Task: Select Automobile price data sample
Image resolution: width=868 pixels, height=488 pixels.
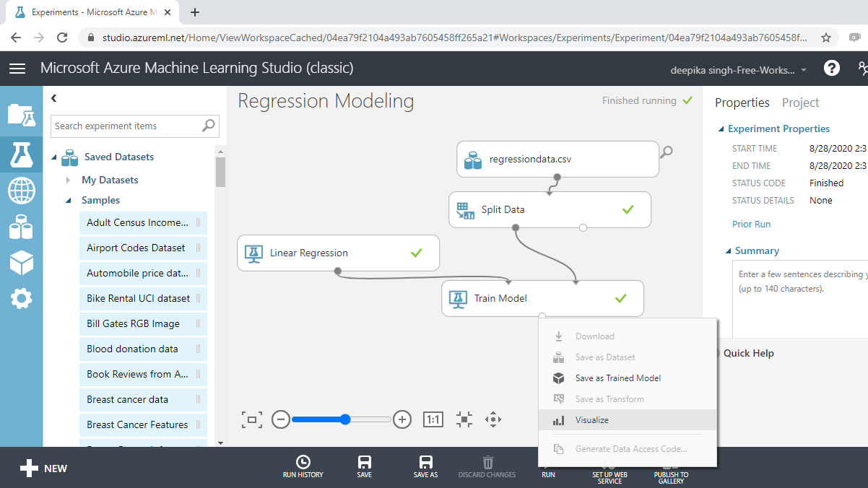Action: click(144, 273)
